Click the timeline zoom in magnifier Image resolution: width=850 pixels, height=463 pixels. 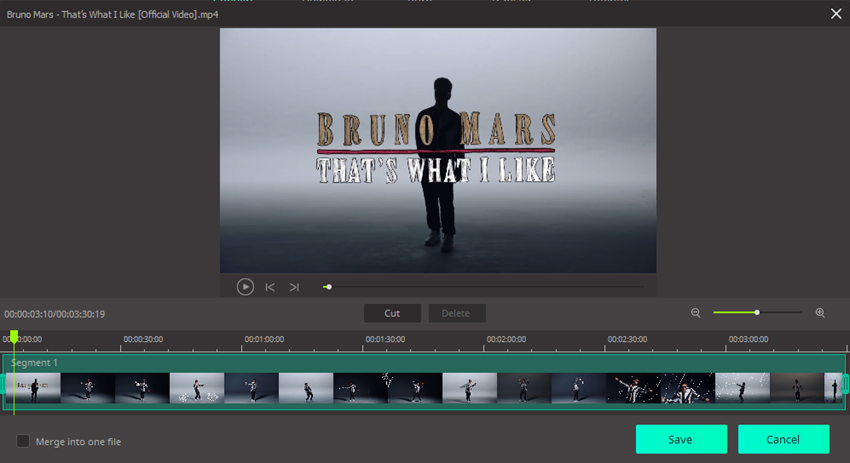click(820, 313)
